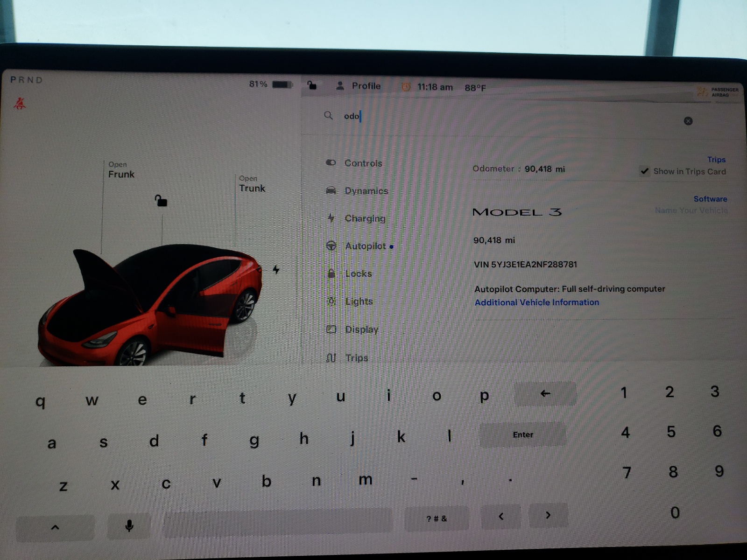Tap the keyboard microphone key
747x560 pixels.
tap(129, 526)
